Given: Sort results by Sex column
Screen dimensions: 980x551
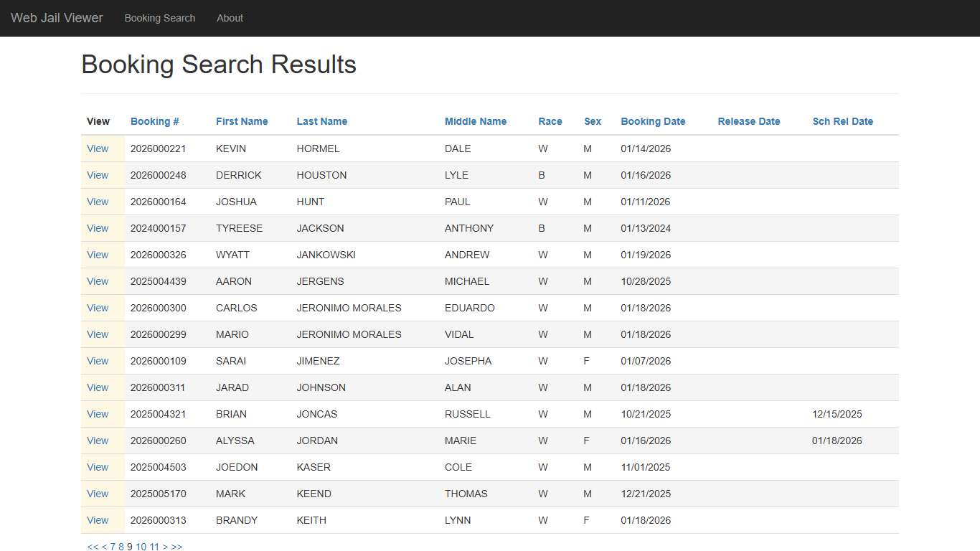Looking at the screenshot, I should tap(592, 121).
